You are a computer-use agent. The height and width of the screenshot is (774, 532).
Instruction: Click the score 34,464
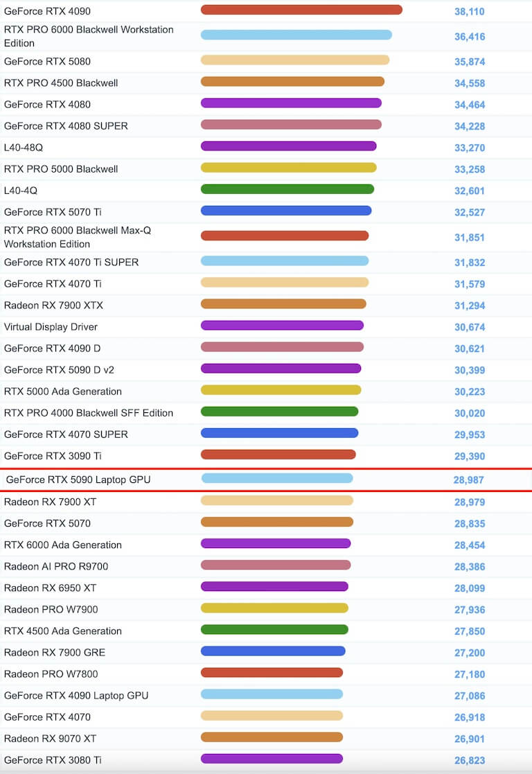[x=470, y=105]
